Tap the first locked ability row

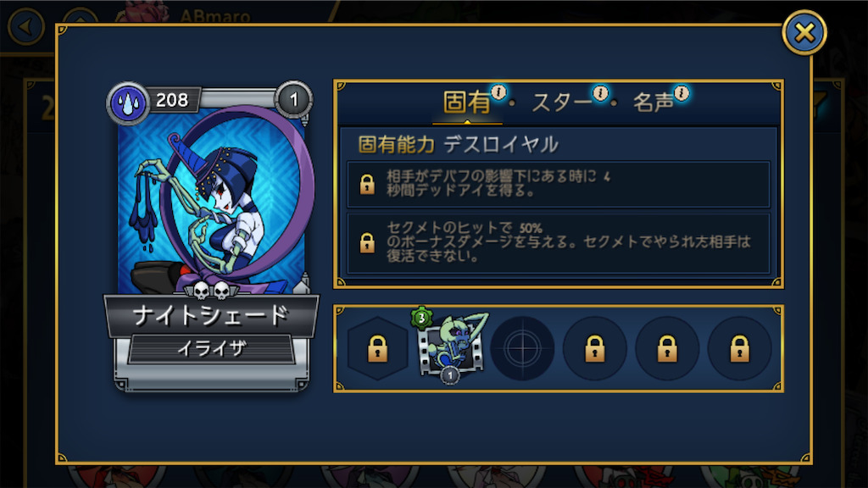558,184
